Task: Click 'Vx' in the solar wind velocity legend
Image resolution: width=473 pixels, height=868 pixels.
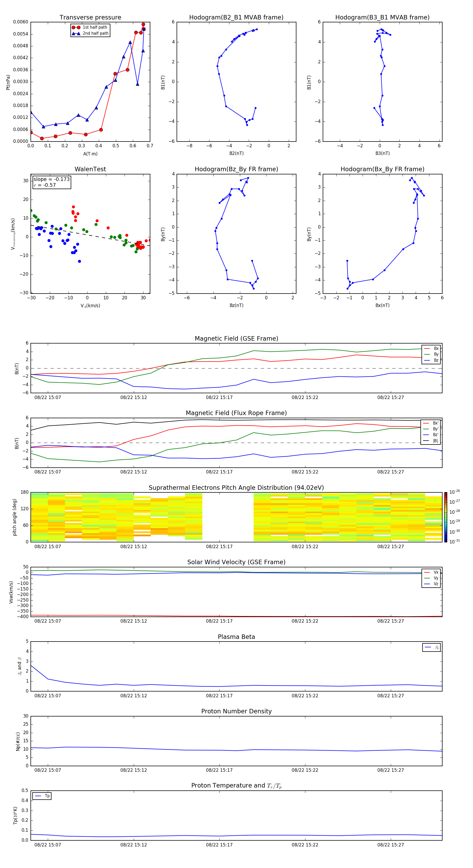Action: 436,572
